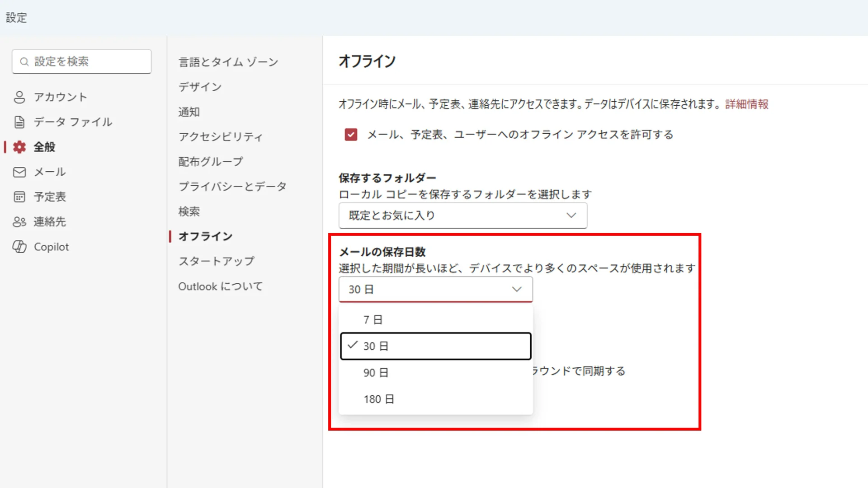Choose 90 日 from the list
This screenshot has height=488, width=868.
[436, 373]
